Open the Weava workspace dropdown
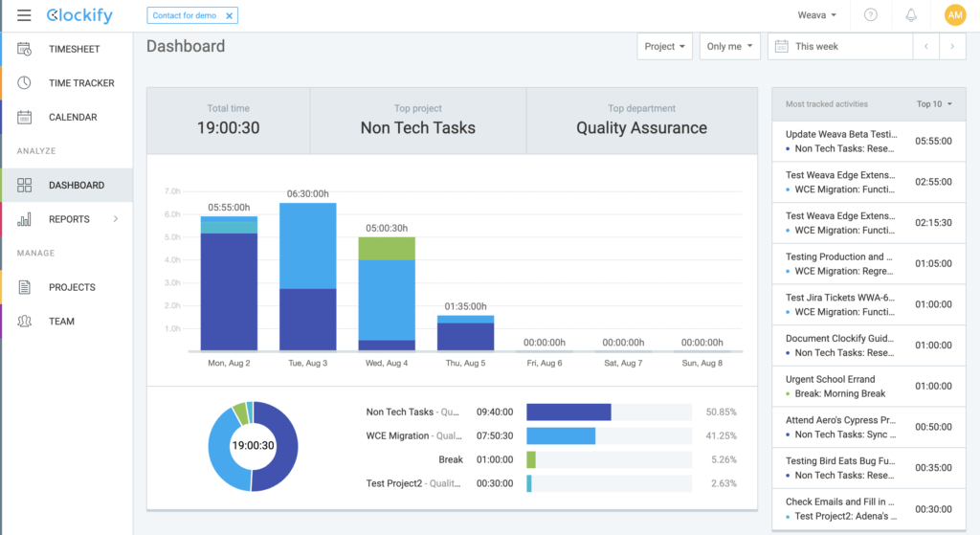The image size is (980, 535). [x=816, y=15]
